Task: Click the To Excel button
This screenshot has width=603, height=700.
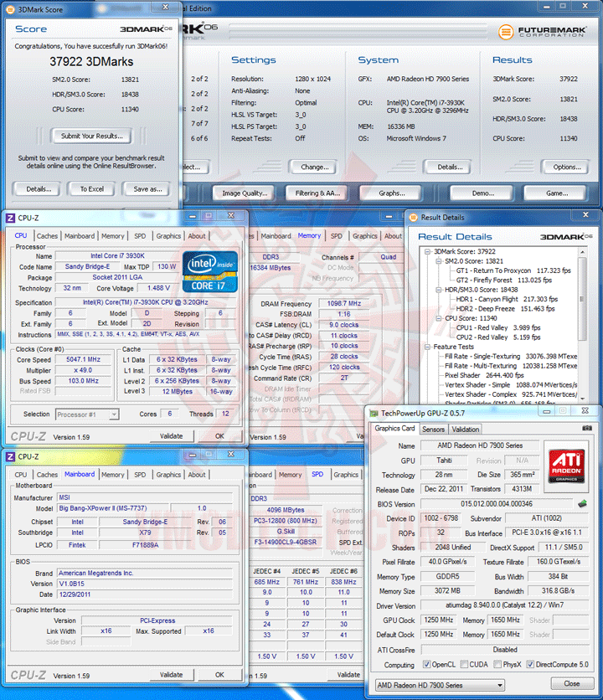Action: tap(91, 189)
